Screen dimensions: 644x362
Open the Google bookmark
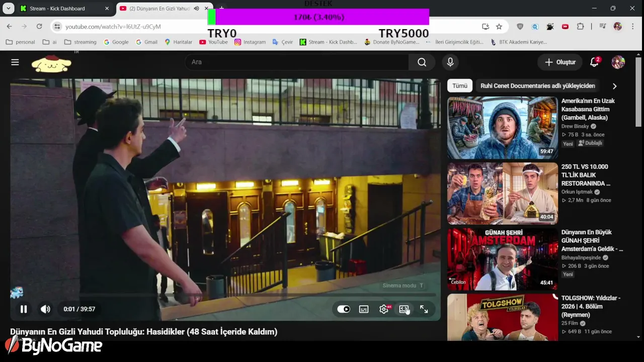tap(116, 42)
